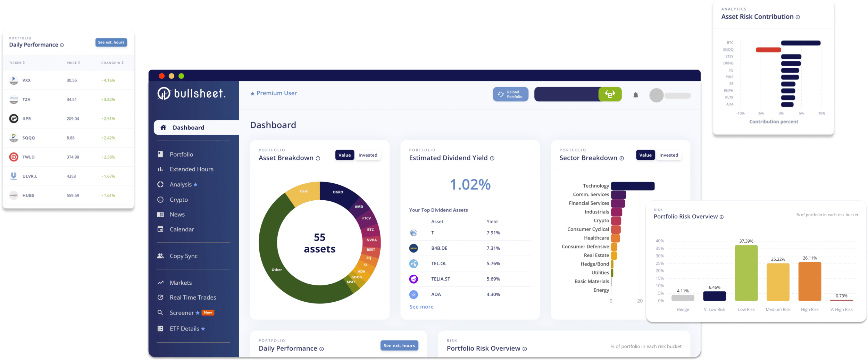868x360 pixels.
Task: Click the News newspaper icon
Action: point(160,215)
